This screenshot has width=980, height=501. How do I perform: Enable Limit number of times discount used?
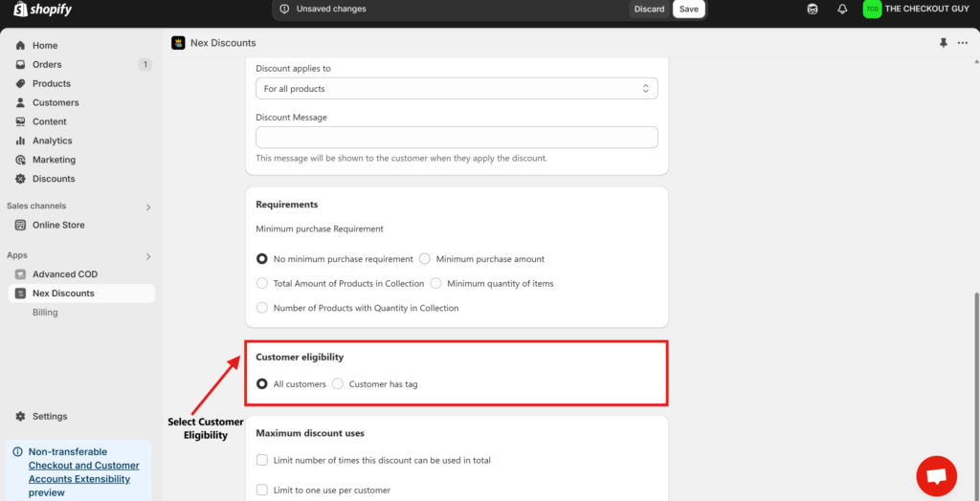coord(262,461)
